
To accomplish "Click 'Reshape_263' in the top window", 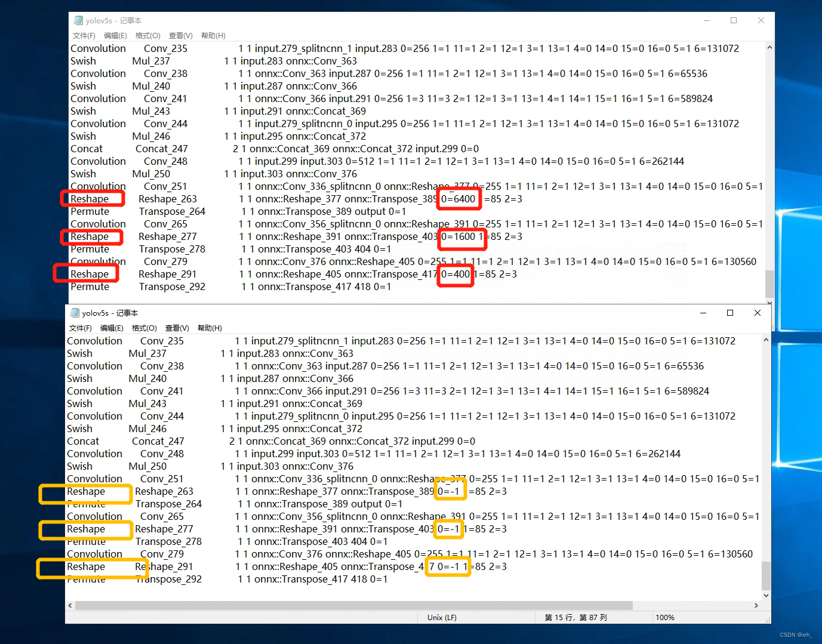I will click(x=168, y=199).
